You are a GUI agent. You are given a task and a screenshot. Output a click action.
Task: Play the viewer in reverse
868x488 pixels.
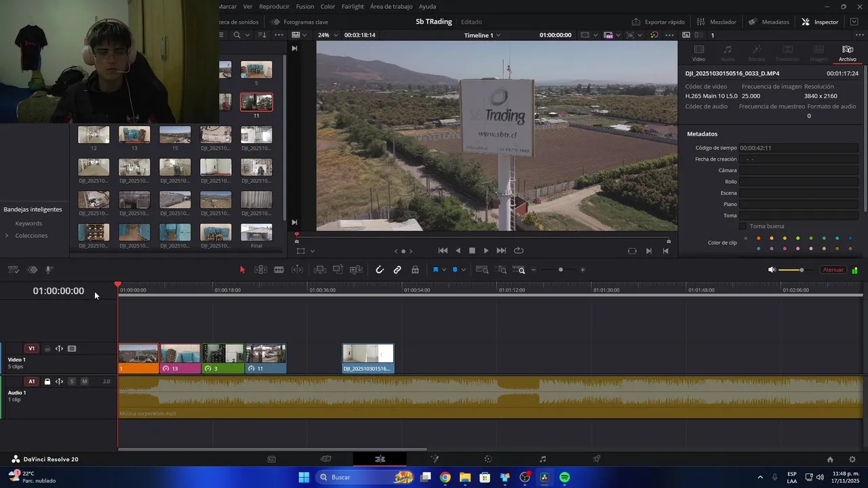click(x=458, y=251)
